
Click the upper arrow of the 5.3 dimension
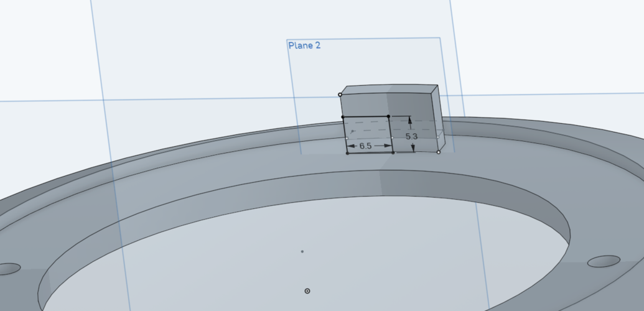(x=410, y=121)
